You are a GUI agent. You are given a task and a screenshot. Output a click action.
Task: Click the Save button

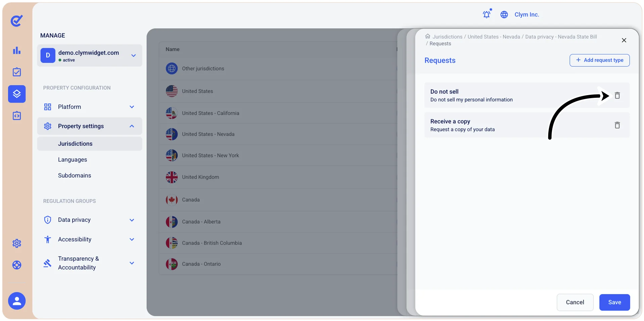[614, 302]
